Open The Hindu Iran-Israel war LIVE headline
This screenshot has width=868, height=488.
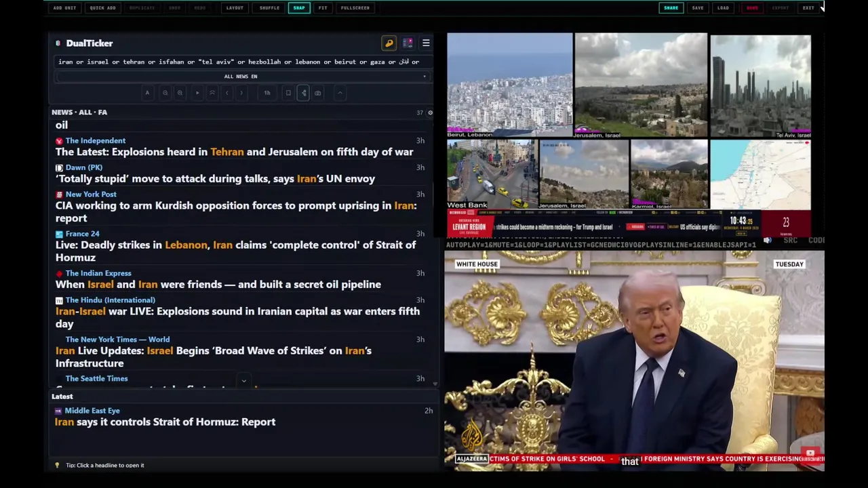[237, 317]
